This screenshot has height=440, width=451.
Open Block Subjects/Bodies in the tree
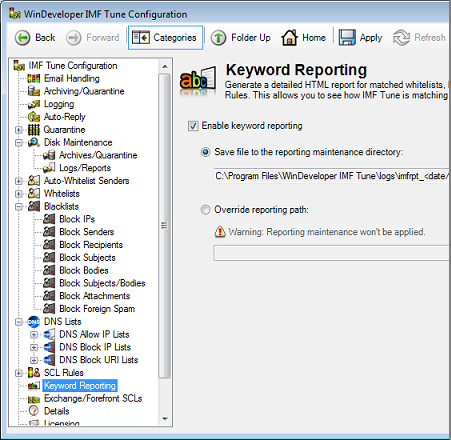click(x=102, y=283)
